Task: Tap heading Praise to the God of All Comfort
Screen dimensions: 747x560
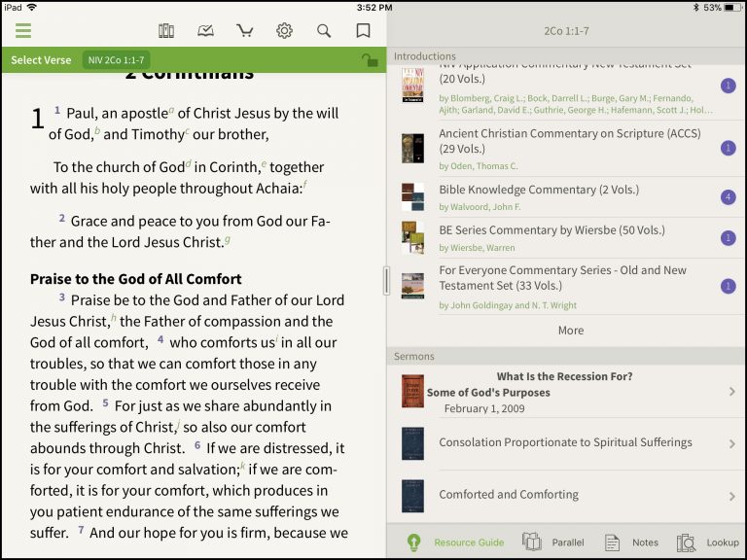Action: (x=136, y=279)
